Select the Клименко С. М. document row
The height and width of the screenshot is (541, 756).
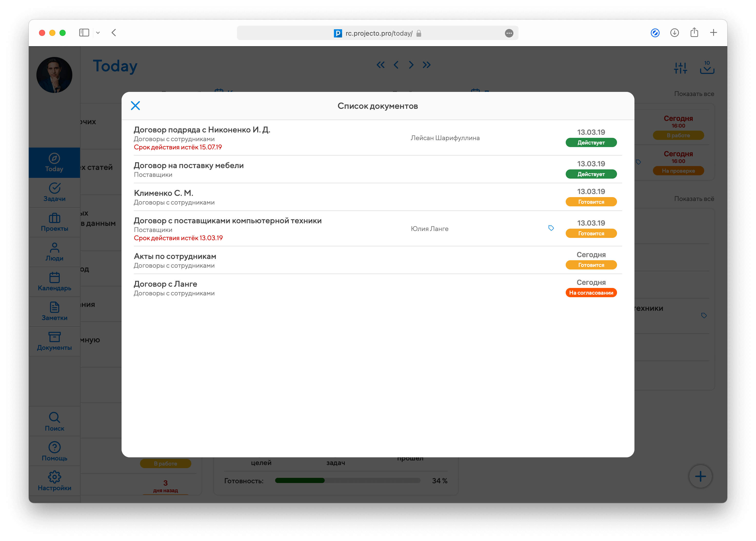click(x=163, y=193)
